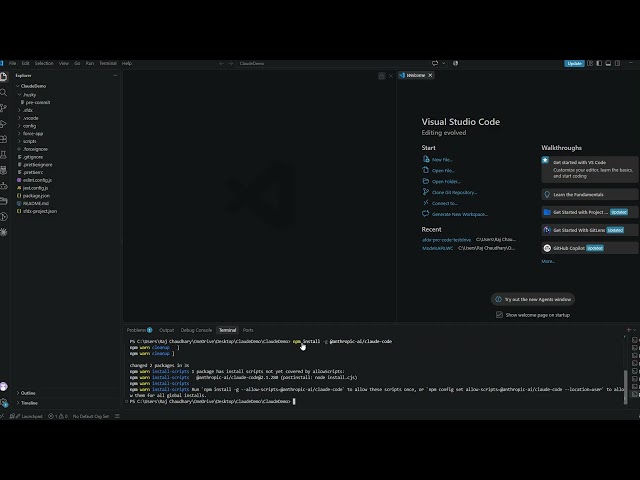This screenshot has height=480, width=640.
Task: Click Open Folder... link
Action: (446, 181)
